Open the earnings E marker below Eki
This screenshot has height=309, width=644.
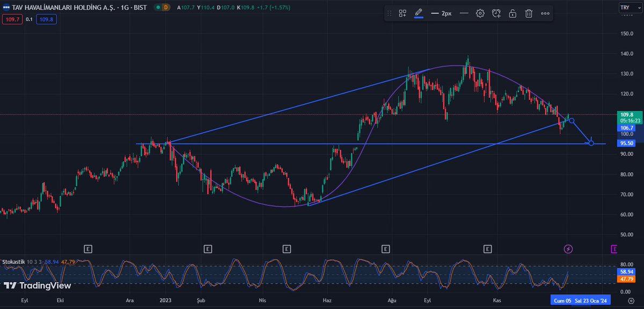pos(88,249)
